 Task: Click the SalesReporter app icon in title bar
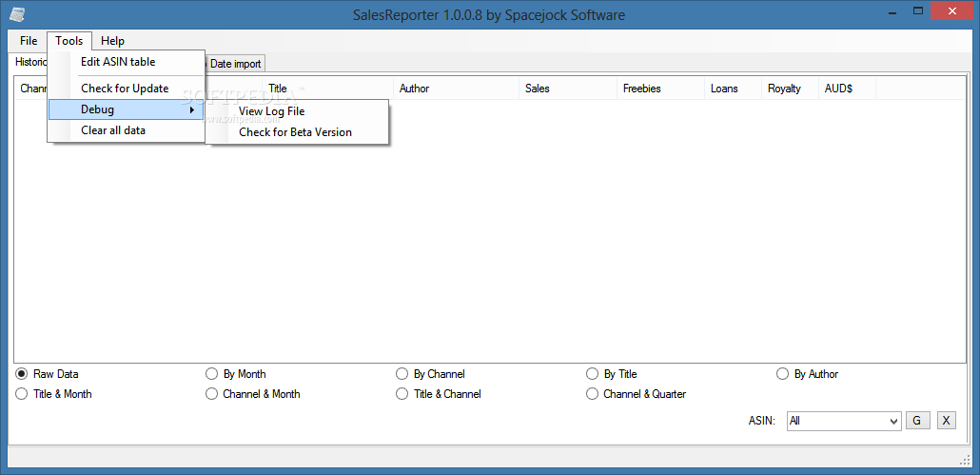[19, 14]
